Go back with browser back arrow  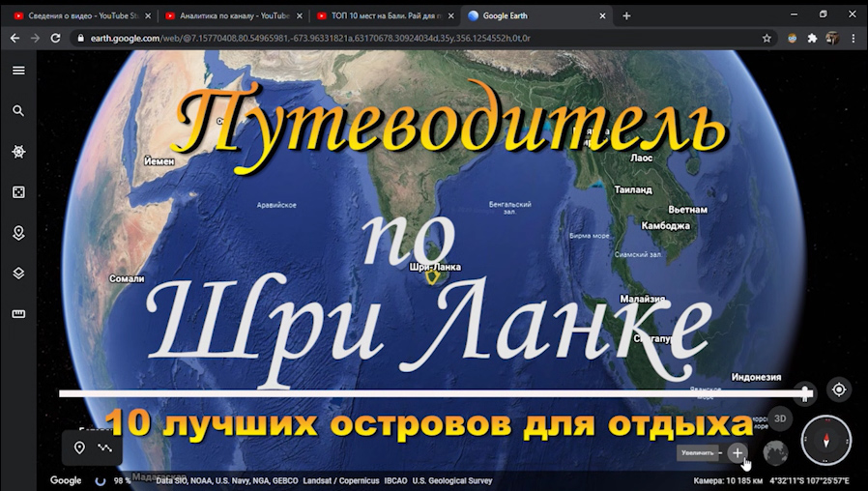coord(14,39)
